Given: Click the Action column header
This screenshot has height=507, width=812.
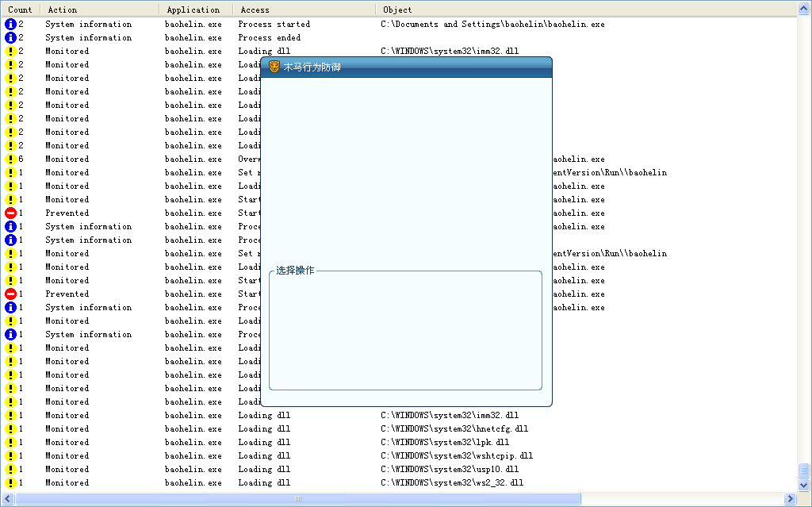Looking at the screenshot, I should pyautogui.click(x=63, y=10).
